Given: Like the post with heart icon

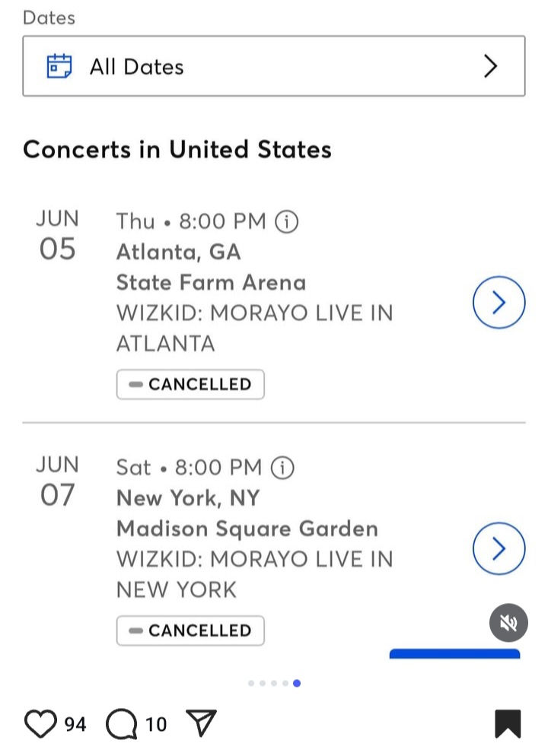Looking at the screenshot, I should 40,724.
